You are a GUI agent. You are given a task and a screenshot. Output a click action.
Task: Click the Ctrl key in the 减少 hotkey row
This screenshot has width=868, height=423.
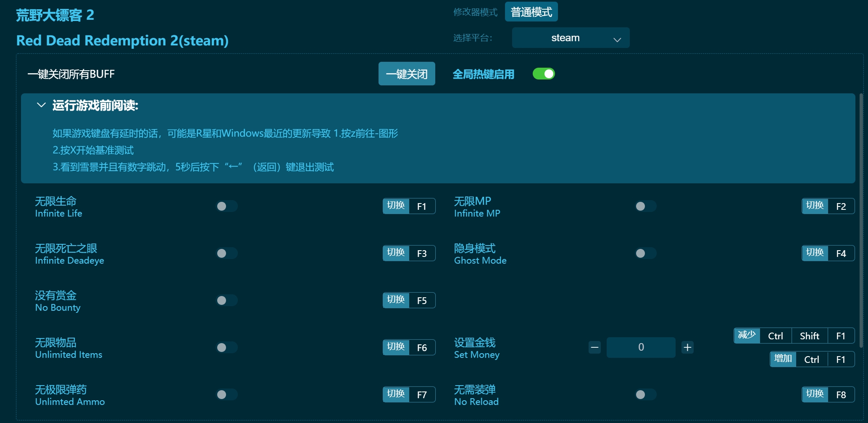click(x=776, y=336)
